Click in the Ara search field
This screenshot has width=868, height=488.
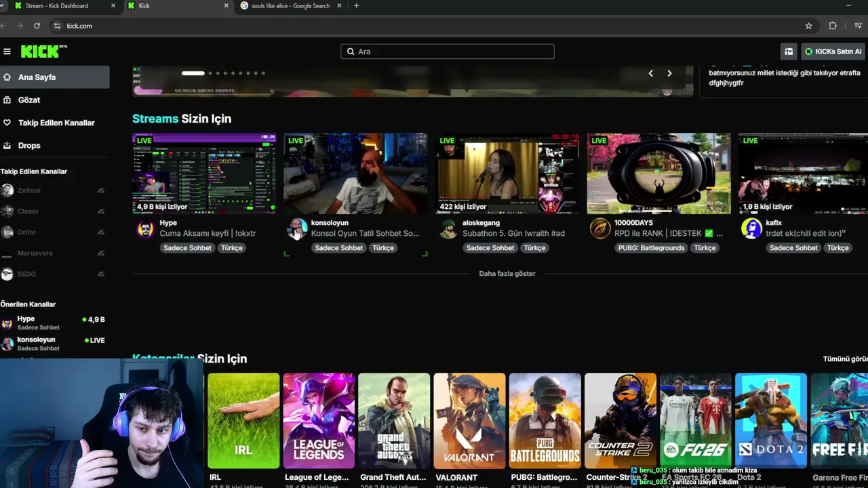coord(448,52)
